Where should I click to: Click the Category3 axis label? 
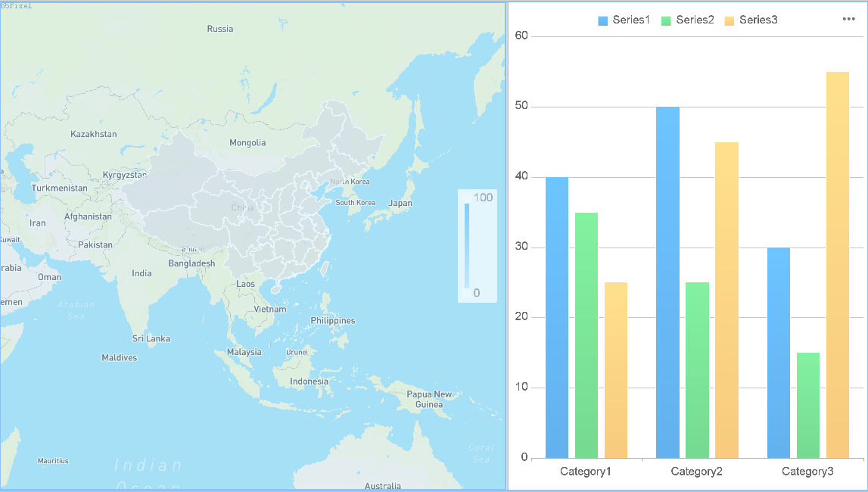pos(807,471)
